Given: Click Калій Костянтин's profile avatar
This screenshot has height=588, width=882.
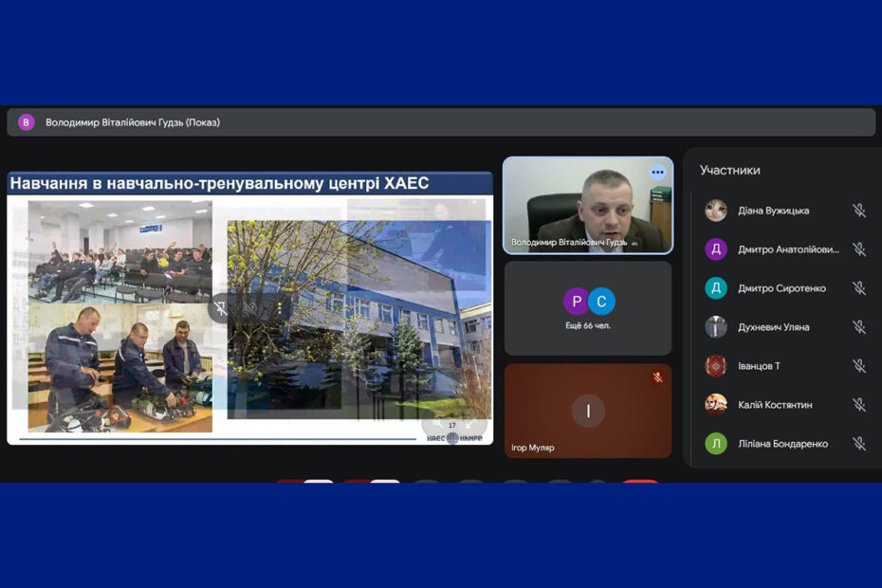Looking at the screenshot, I should (716, 405).
